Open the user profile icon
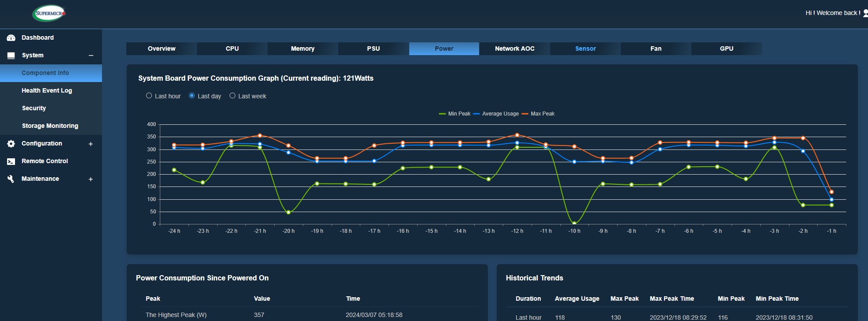 tap(865, 13)
